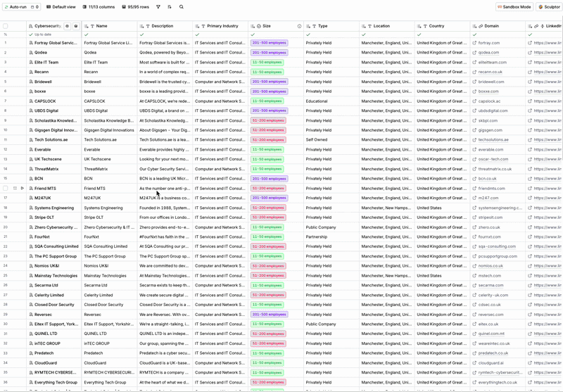Click the external link icon beside boxxe.com
Screen dimensions: 563x392
(474, 91)
